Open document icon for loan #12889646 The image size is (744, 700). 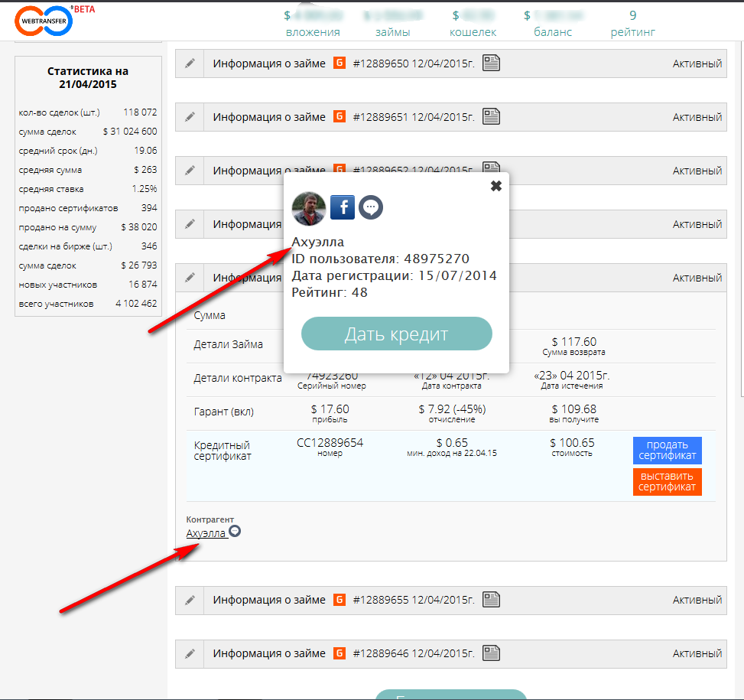tap(491, 653)
